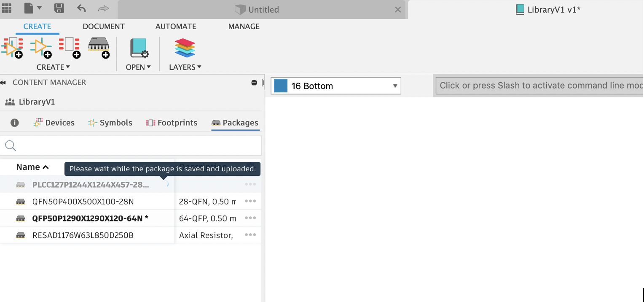This screenshot has width=644, height=302.
Task: Switch to the Footprints tab
Action: 172,123
